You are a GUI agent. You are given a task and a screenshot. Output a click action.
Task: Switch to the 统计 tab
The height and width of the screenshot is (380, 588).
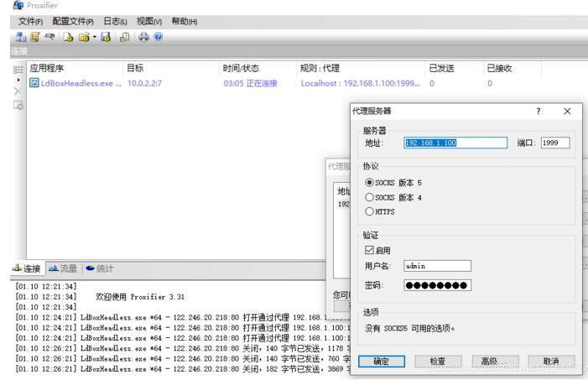[x=101, y=268]
